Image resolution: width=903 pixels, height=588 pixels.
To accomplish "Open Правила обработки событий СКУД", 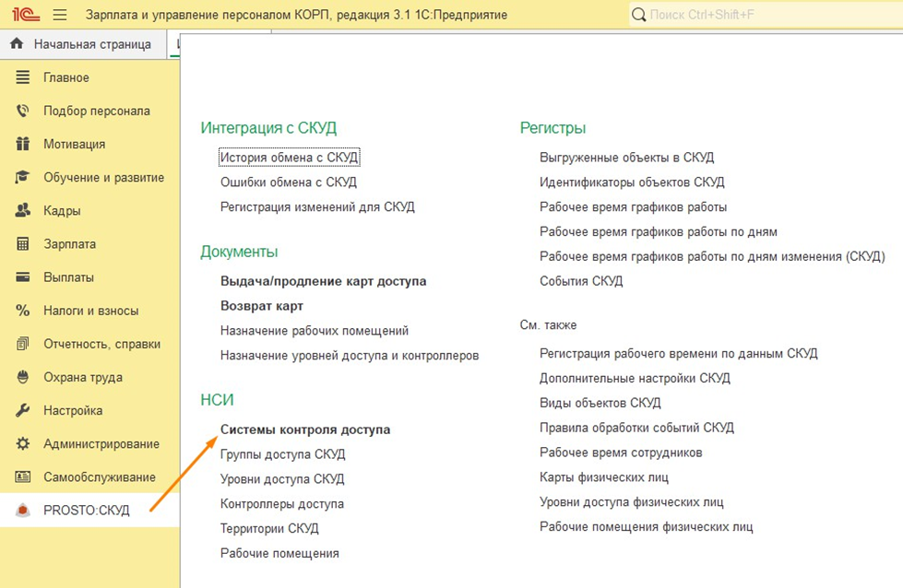I will point(637,428).
